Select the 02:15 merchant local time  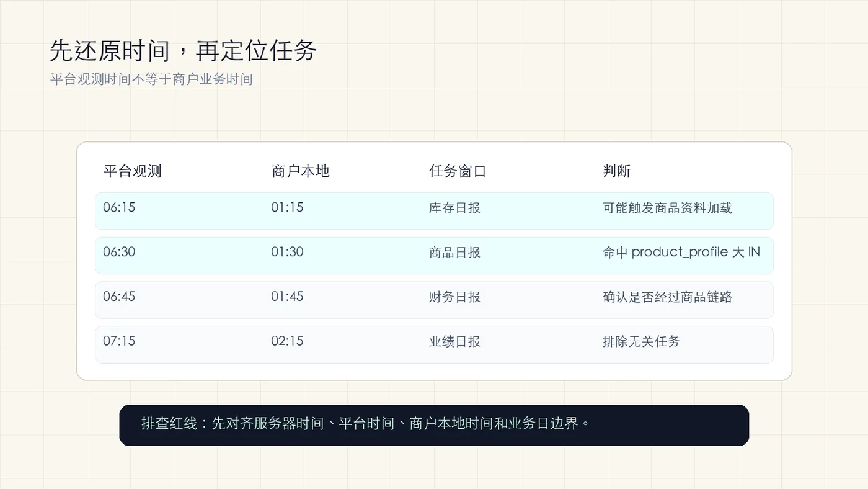287,341
